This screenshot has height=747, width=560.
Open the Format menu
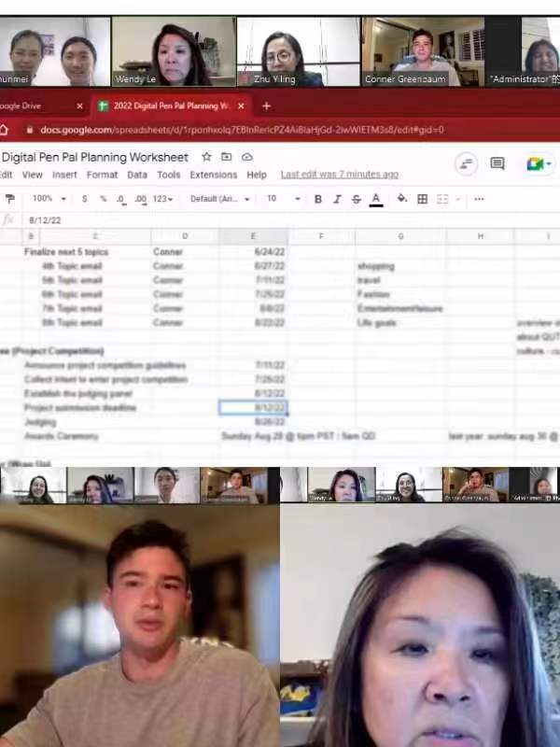[102, 175]
